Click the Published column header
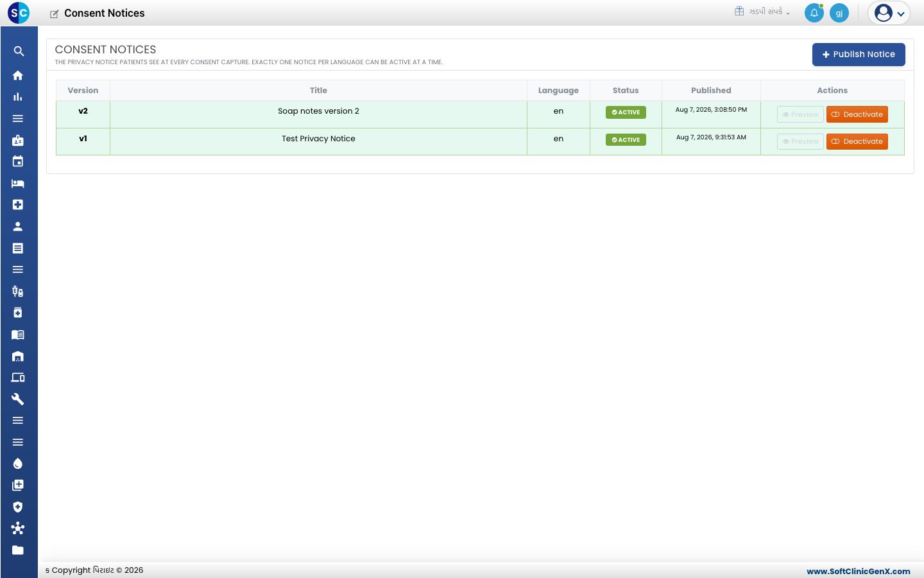924x578 pixels. click(x=711, y=91)
